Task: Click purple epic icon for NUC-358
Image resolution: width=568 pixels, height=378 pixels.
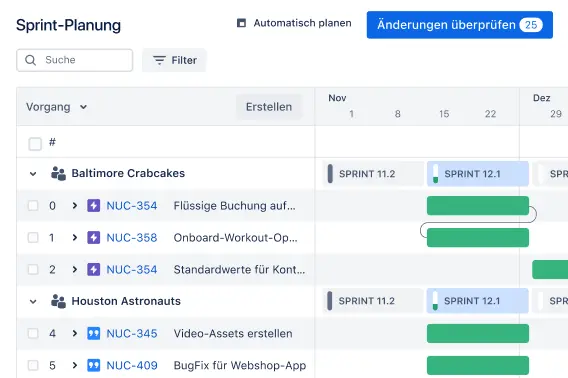Action: click(x=93, y=238)
